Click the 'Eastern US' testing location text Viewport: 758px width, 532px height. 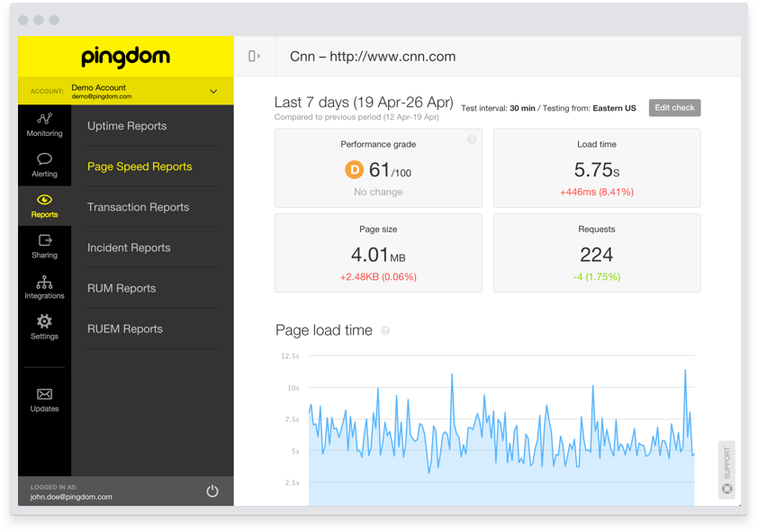615,108
